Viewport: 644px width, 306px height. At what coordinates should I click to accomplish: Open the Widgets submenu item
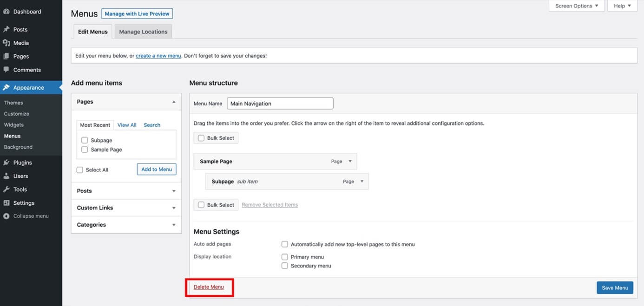pyautogui.click(x=14, y=125)
